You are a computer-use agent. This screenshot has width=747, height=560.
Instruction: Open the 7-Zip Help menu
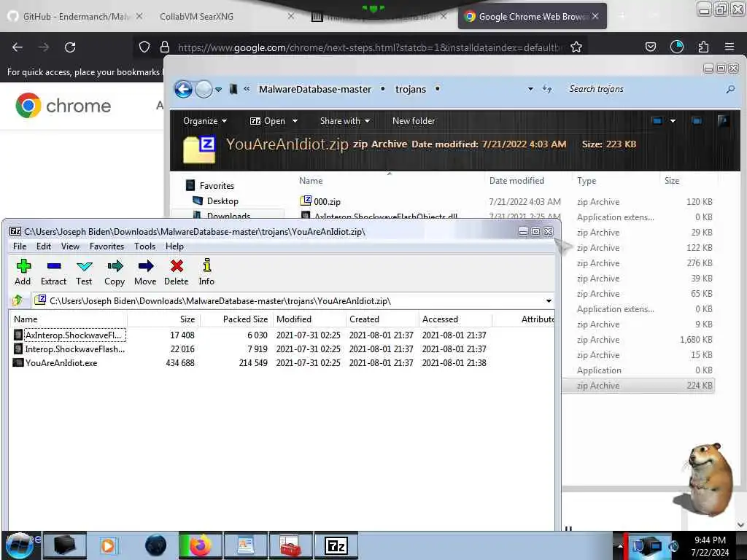pos(174,246)
